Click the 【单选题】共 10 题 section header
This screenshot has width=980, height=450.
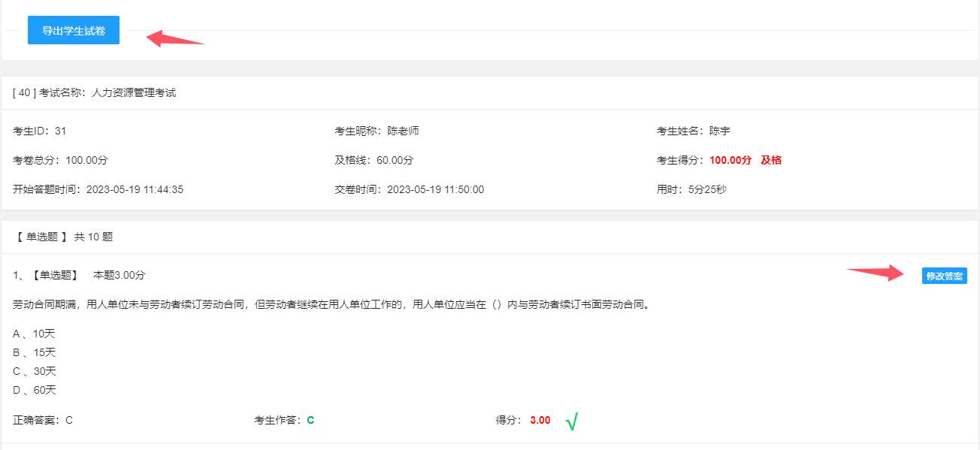click(x=63, y=237)
